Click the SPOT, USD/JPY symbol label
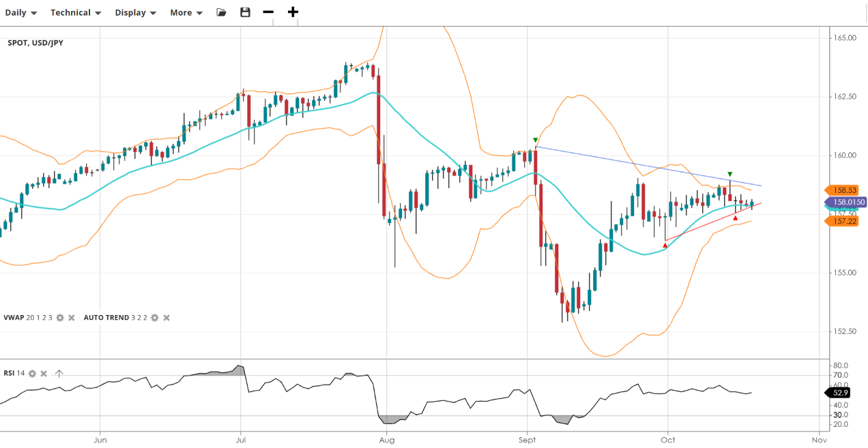Image resolution: width=868 pixels, height=448 pixels. (35, 42)
